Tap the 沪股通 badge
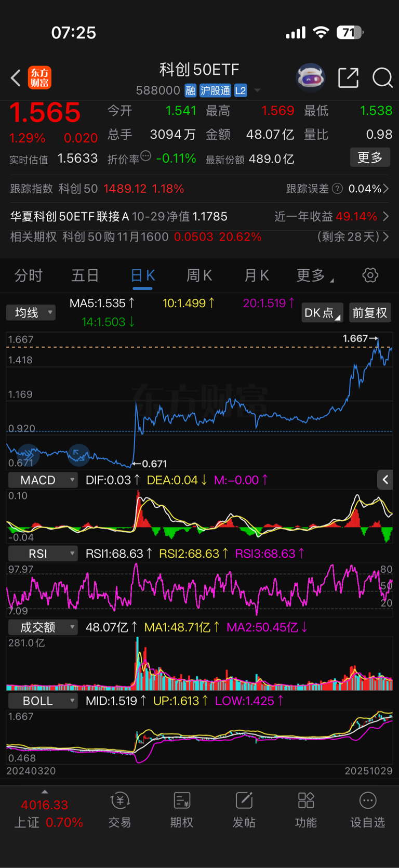Viewport: 399px width, 868px height. pyautogui.click(x=215, y=90)
